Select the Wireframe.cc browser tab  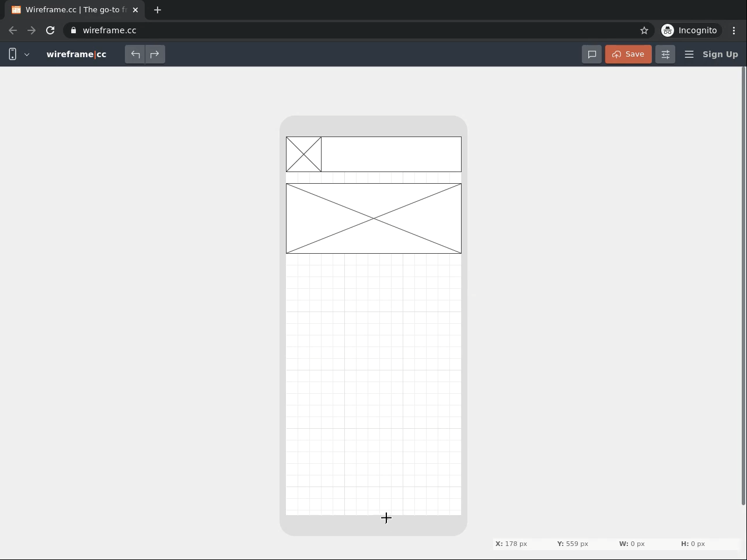pos(75,10)
